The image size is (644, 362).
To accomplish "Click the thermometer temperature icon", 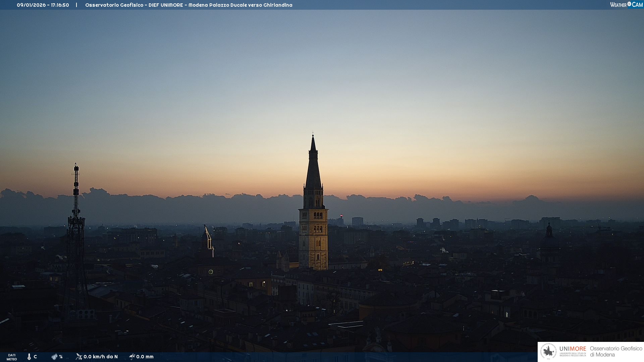I will [x=29, y=357].
